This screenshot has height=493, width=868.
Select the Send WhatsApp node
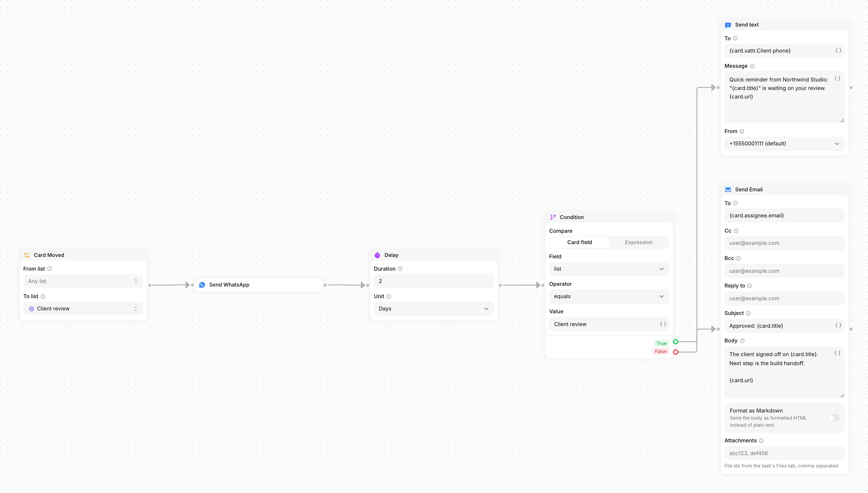pos(258,285)
